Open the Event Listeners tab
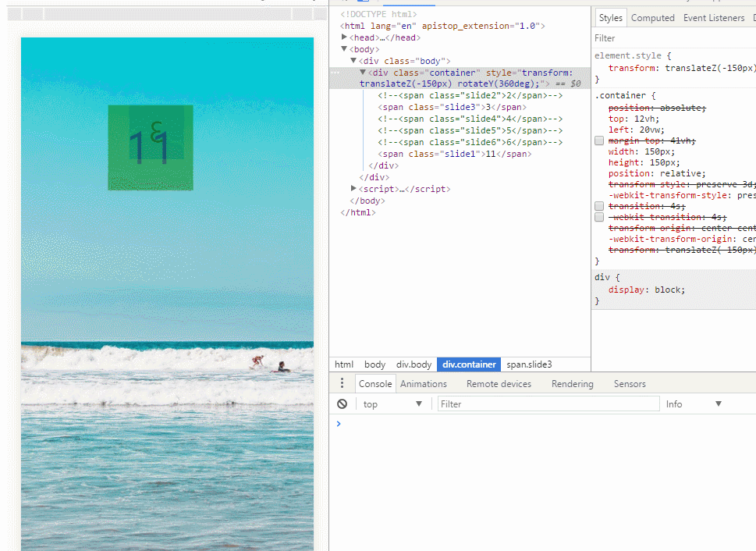Screen dimensions: 756x551 click(714, 18)
